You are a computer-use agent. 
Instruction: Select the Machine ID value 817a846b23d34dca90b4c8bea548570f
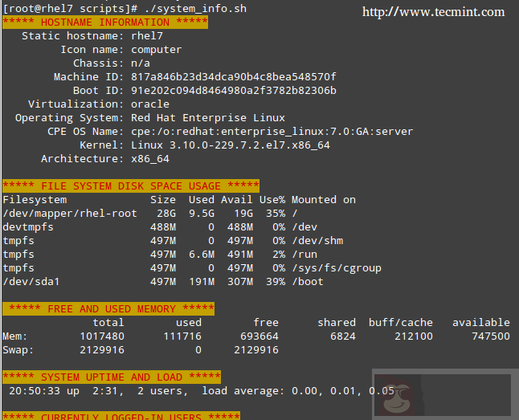click(234, 77)
